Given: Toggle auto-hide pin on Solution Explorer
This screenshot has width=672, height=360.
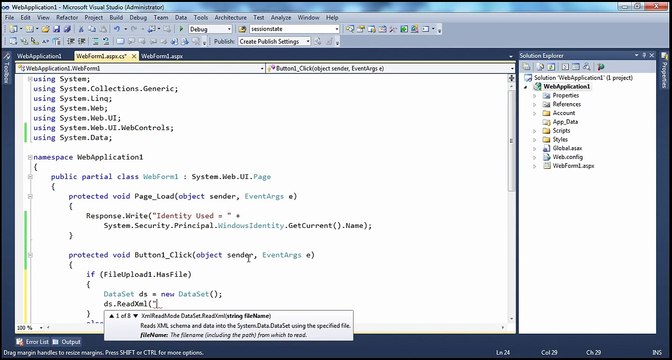Looking at the screenshot, I should tap(644, 55).
